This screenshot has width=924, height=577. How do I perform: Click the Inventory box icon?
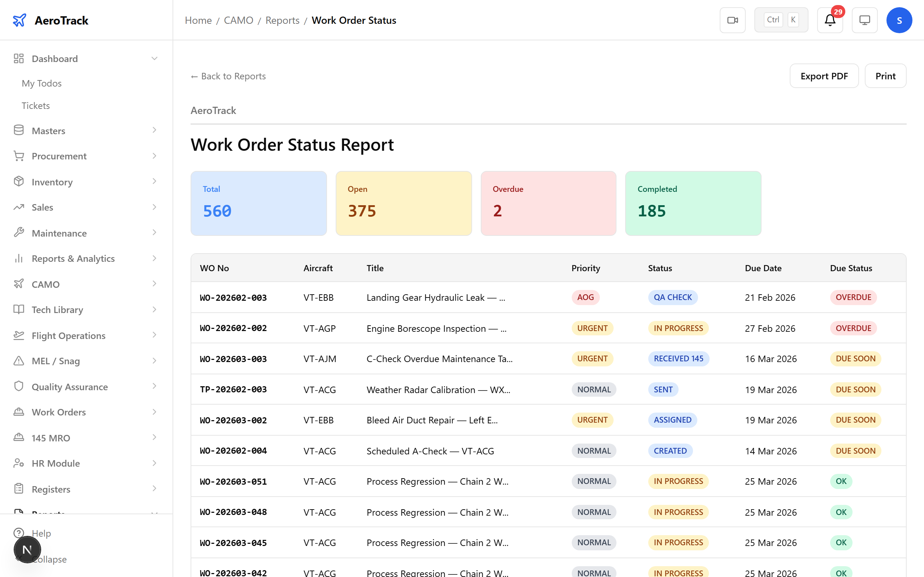(19, 182)
